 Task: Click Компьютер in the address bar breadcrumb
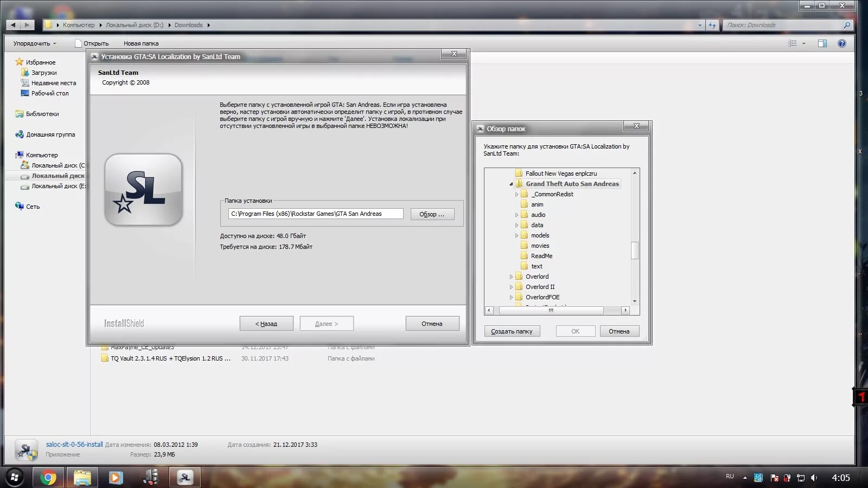79,25
